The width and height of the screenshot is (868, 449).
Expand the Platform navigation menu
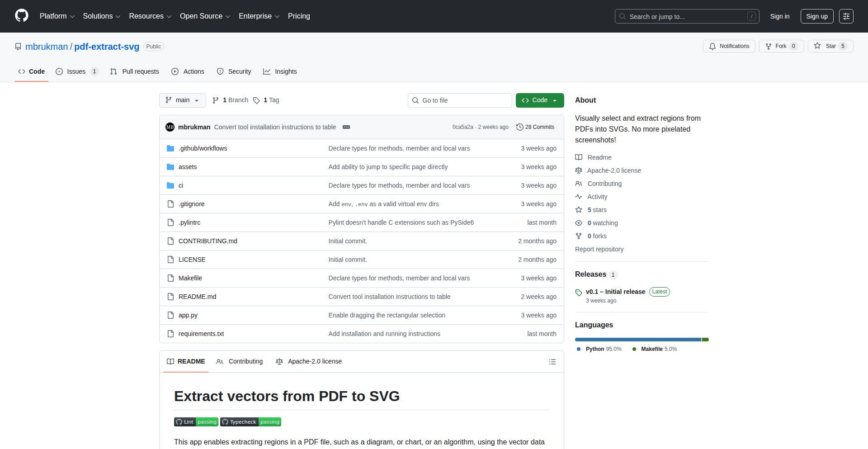[x=57, y=16]
